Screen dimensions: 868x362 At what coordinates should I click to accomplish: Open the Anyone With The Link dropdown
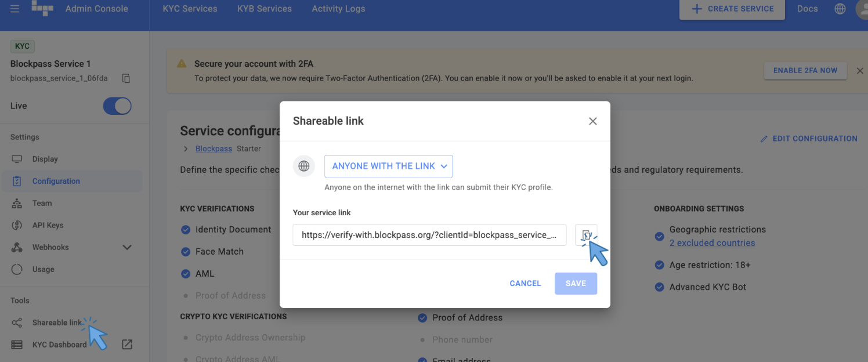(x=389, y=166)
